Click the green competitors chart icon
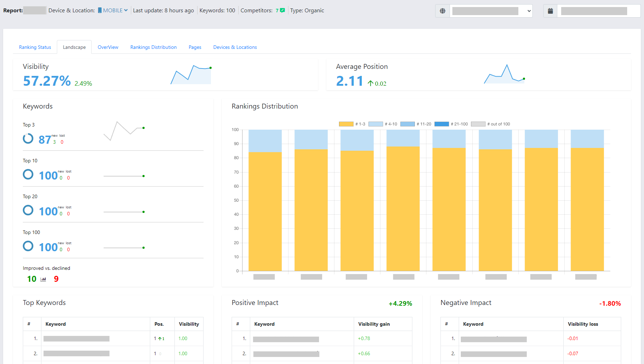 (x=283, y=11)
